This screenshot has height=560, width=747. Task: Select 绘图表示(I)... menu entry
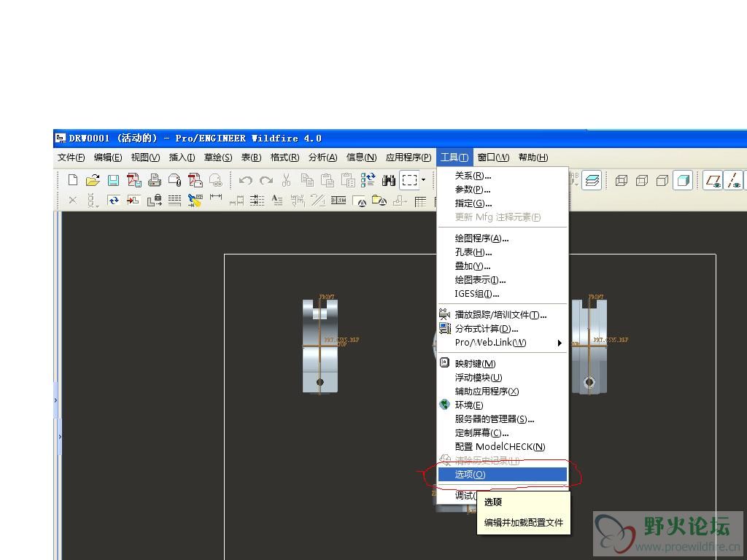coord(503,279)
